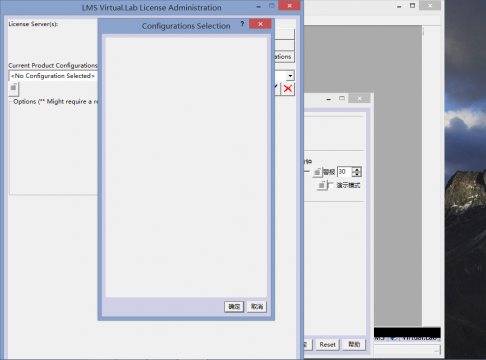Image resolution: width=486 pixels, height=360 pixels.
Task: Minimize the LMS Virtual.Lab License Administration window
Action: [x=258, y=7]
